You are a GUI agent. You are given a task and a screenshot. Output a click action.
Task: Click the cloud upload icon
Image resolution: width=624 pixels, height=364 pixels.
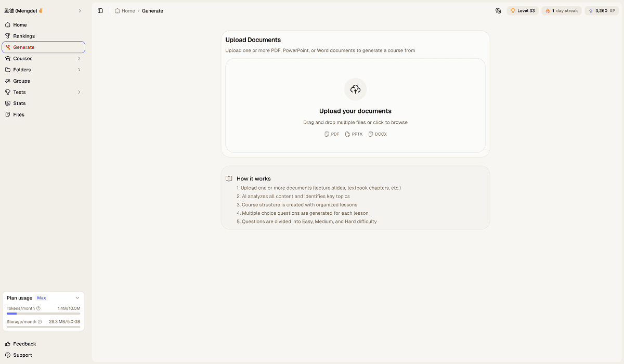click(x=355, y=89)
